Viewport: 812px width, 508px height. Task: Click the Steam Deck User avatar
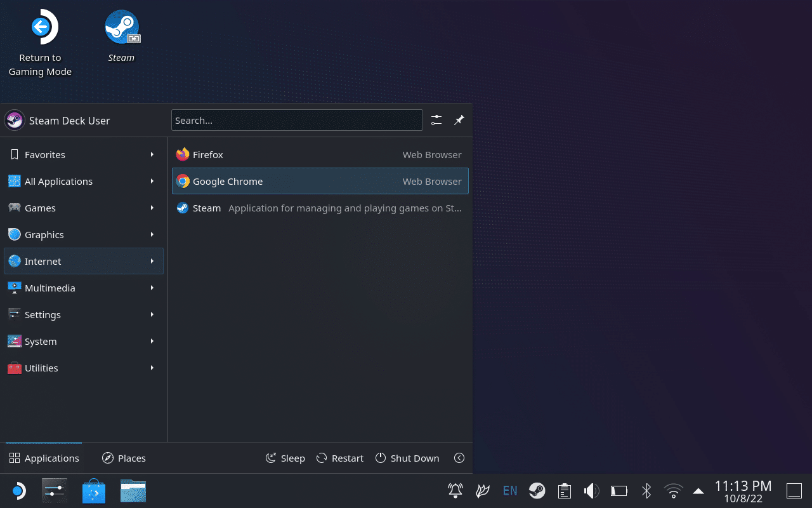tap(15, 120)
